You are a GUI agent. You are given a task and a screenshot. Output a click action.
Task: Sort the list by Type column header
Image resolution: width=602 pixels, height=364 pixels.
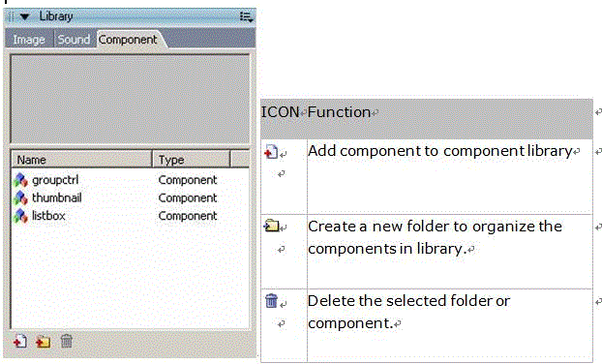click(192, 160)
